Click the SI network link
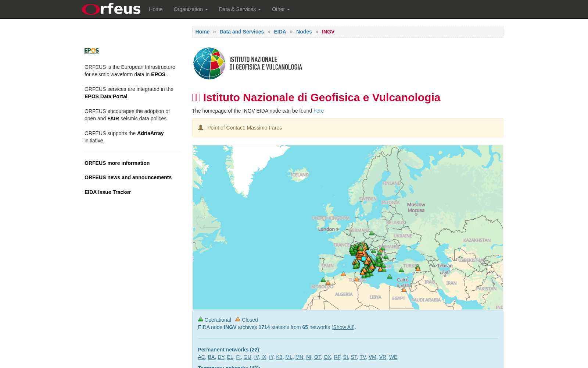Image resolution: width=588 pixels, height=368 pixels. pyautogui.click(x=345, y=357)
